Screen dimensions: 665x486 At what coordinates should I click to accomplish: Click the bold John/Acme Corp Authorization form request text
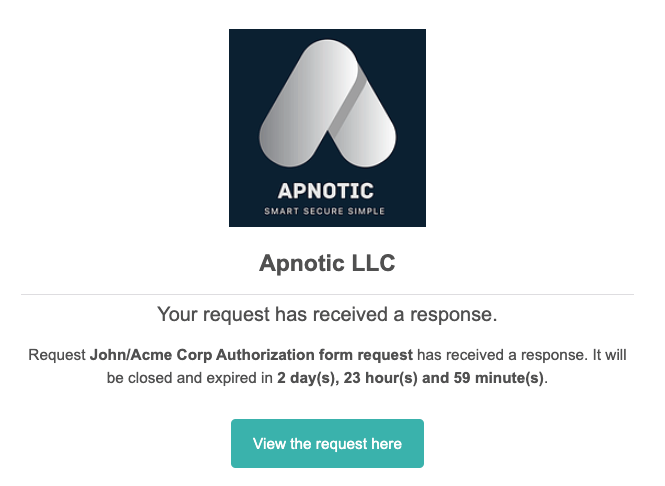pyautogui.click(x=251, y=355)
